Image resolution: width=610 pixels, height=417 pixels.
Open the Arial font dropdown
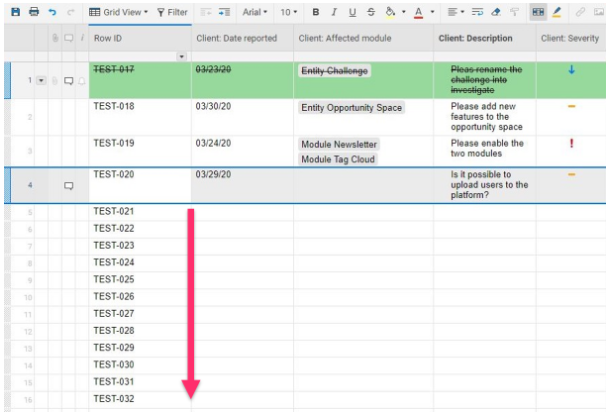255,12
